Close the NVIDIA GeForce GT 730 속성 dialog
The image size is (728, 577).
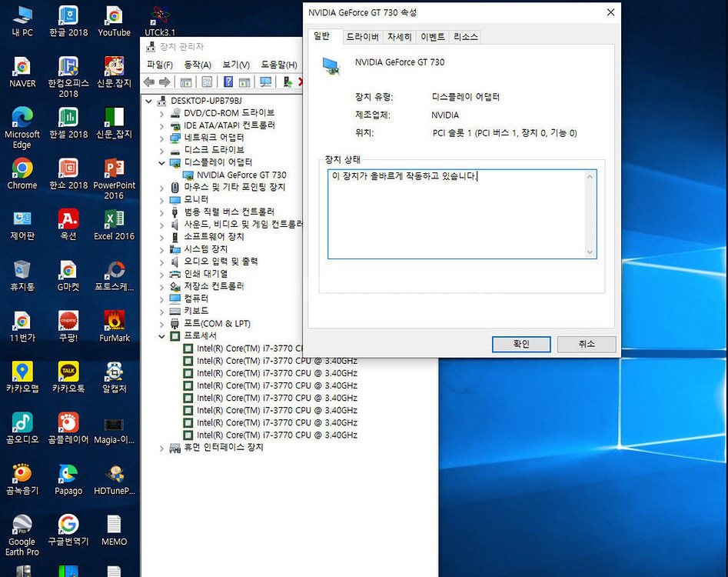pyautogui.click(x=610, y=12)
